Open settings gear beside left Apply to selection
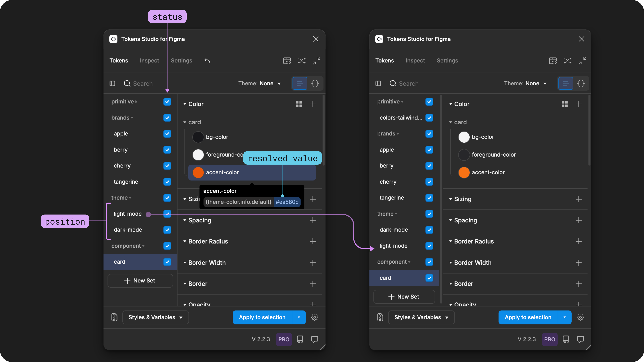Viewport: 644px width, 362px height. coord(314,317)
